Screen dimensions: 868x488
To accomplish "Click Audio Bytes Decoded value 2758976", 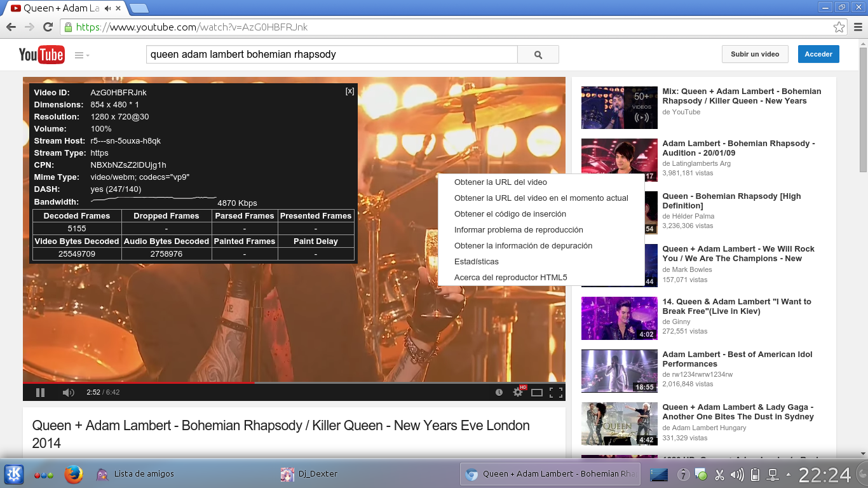I will point(166,254).
